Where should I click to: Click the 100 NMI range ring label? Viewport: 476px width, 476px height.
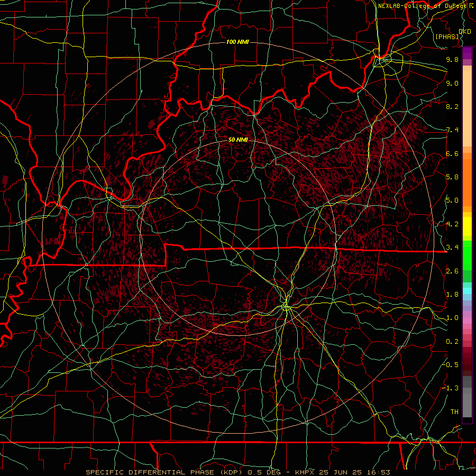click(x=237, y=42)
